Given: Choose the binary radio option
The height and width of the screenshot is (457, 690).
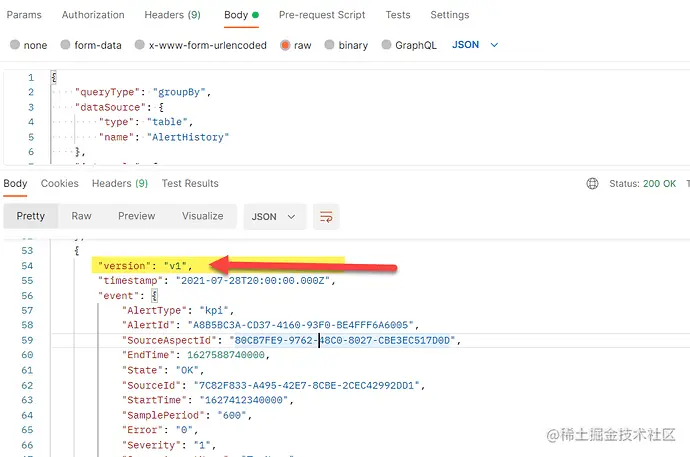Looking at the screenshot, I should tap(330, 45).
